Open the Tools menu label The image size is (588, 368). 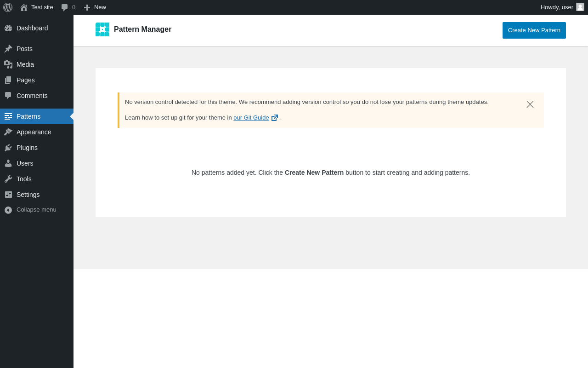click(24, 179)
